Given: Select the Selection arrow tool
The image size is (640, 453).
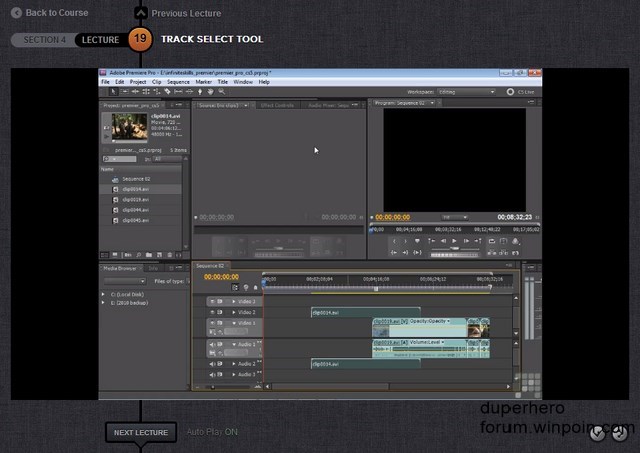Looking at the screenshot, I should (x=114, y=92).
